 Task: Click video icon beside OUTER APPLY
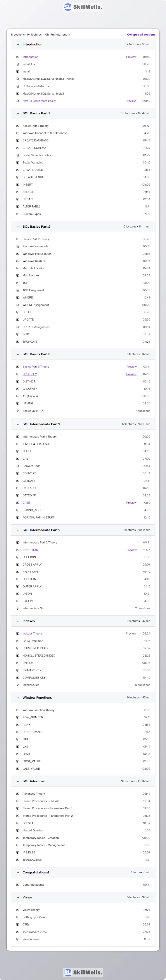pyautogui.click(x=18, y=586)
